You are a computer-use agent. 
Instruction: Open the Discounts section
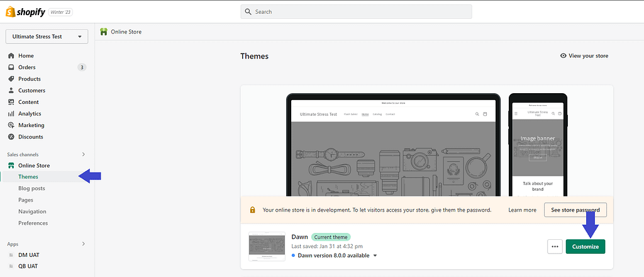click(31, 137)
